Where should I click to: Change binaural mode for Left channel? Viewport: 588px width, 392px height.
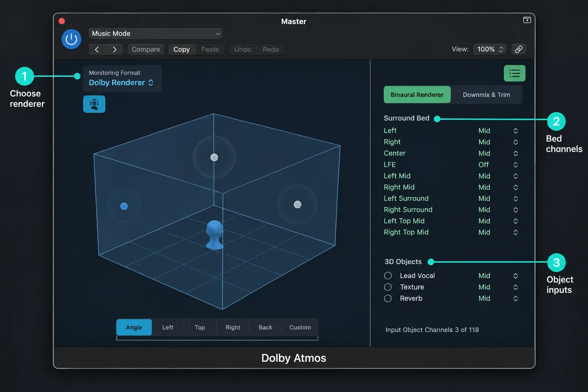point(516,131)
